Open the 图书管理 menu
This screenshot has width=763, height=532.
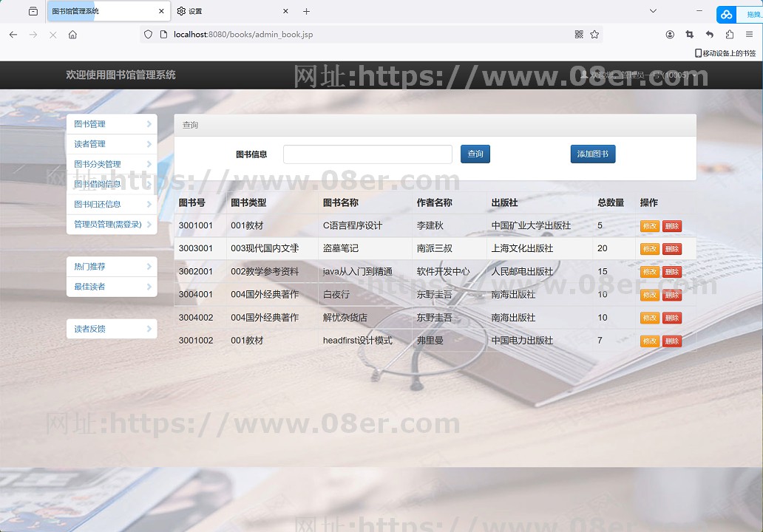pyautogui.click(x=112, y=124)
